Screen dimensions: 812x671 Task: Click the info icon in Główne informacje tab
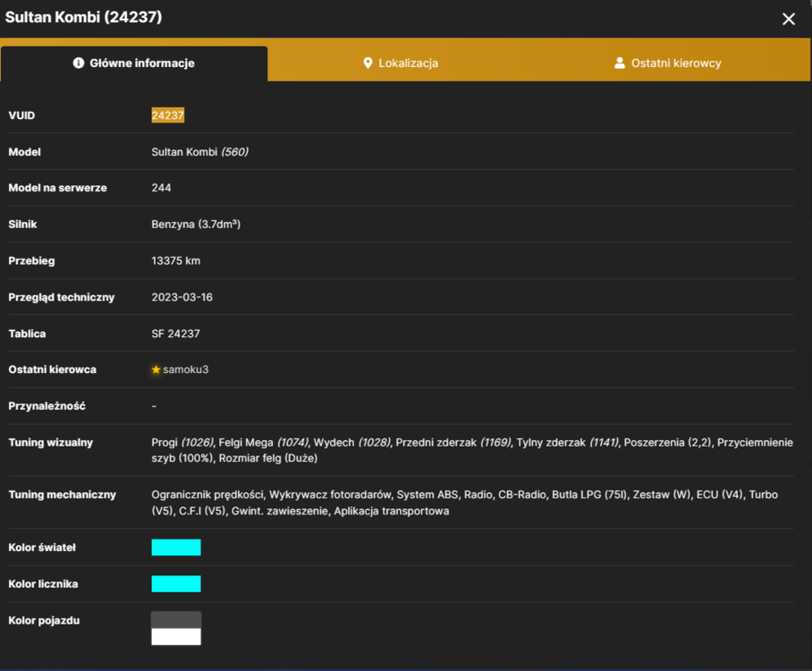pyautogui.click(x=78, y=63)
